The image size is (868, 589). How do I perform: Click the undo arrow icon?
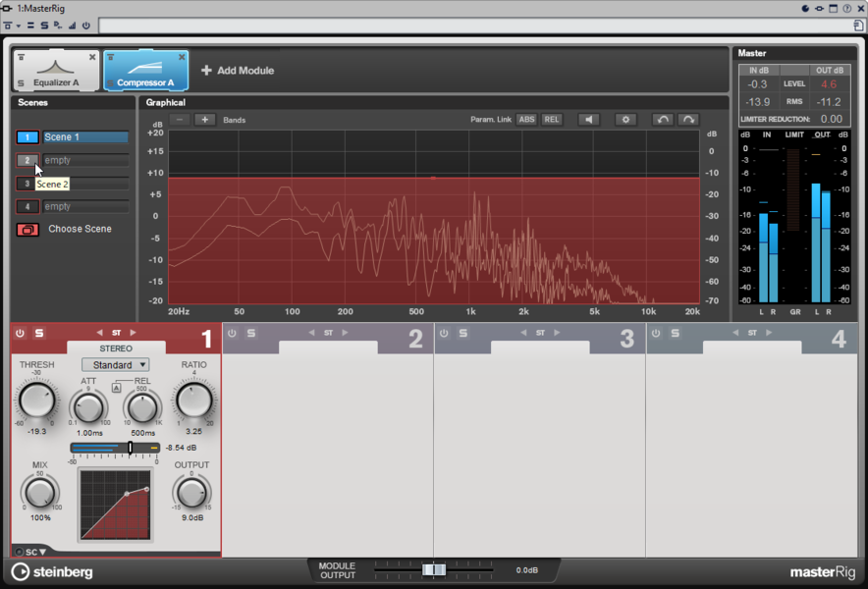pos(663,120)
